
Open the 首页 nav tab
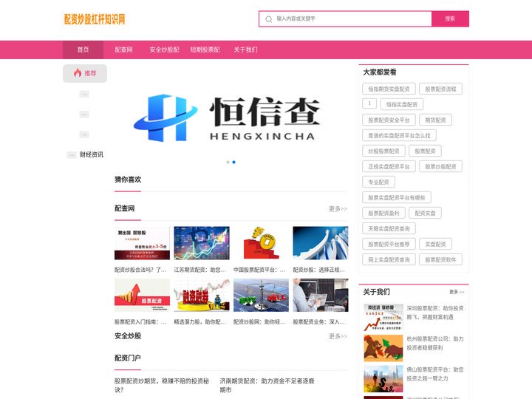pyautogui.click(x=83, y=50)
